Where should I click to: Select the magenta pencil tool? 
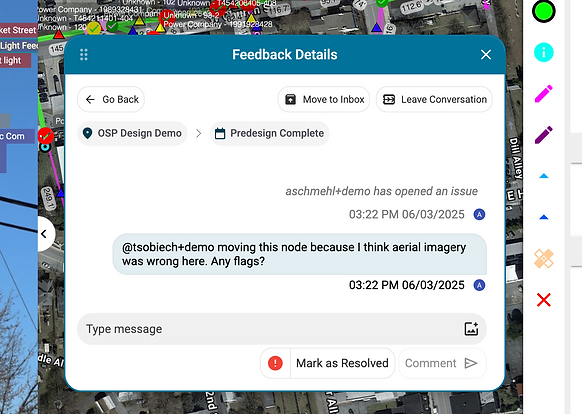click(x=544, y=93)
